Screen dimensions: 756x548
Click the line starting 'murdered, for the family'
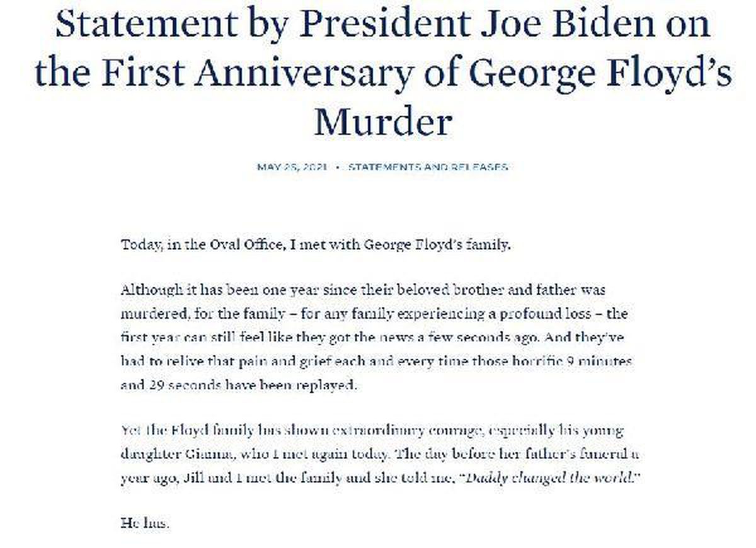tap(374, 314)
